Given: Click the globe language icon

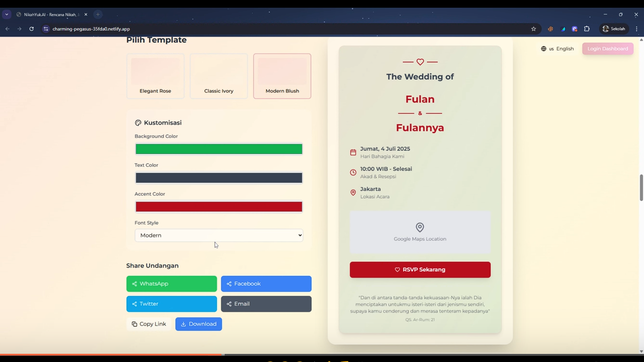Looking at the screenshot, I should 543,49.
